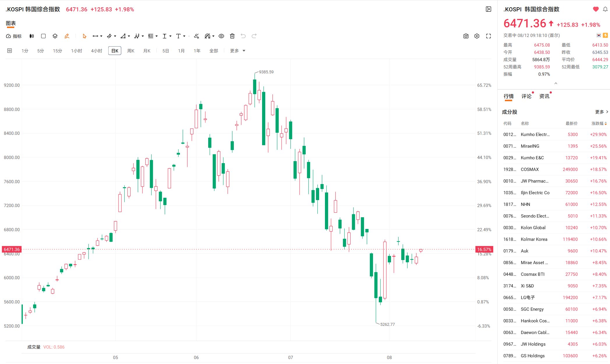Sort constituents by 涨跌幅 column

click(599, 123)
